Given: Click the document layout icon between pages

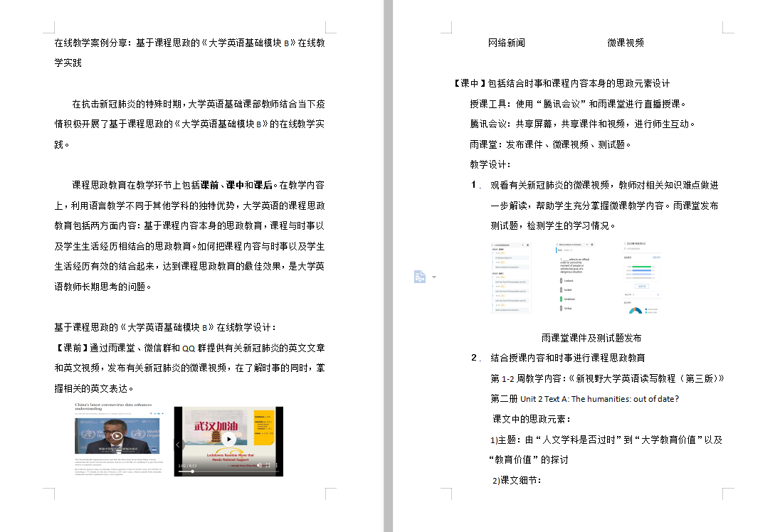Looking at the screenshot, I should pos(420,277).
